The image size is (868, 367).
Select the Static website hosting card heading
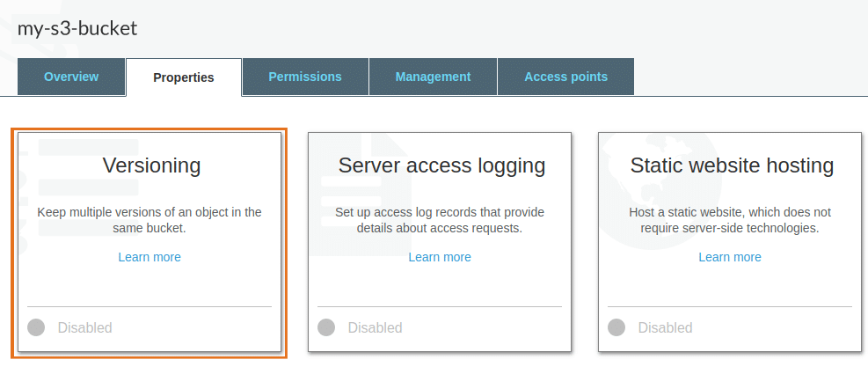tap(732, 165)
